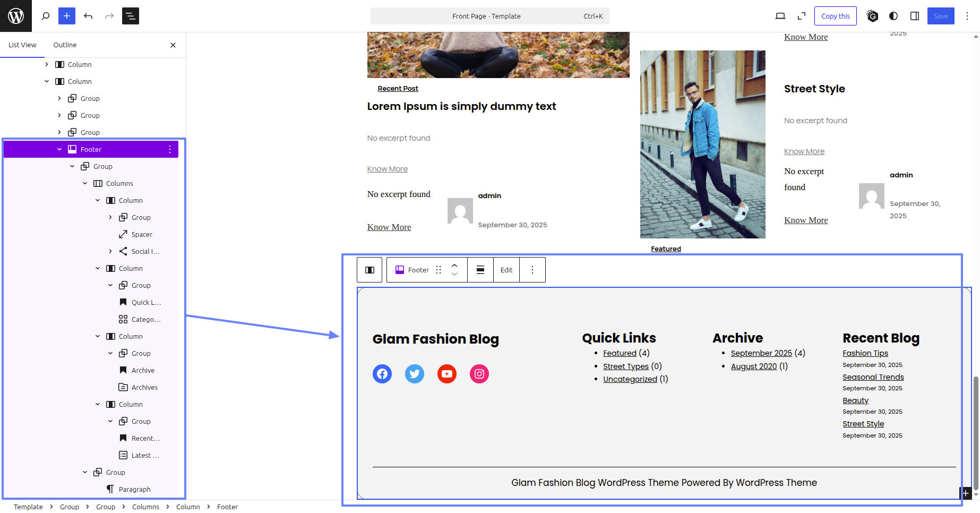This screenshot has height=513, width=980.
Task: Click the Facebook social icon in footer
Action: (x=382, y=374)
